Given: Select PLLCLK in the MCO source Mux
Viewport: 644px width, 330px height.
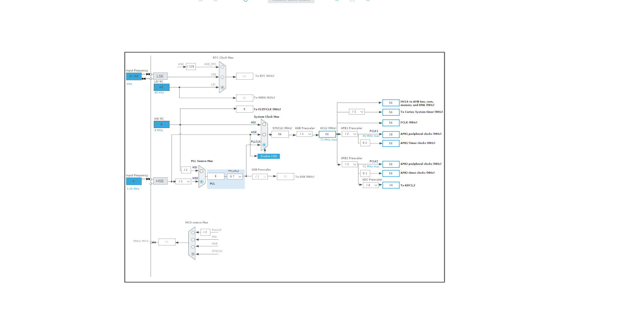Looking at the screenshot, I should click(193, 233).
